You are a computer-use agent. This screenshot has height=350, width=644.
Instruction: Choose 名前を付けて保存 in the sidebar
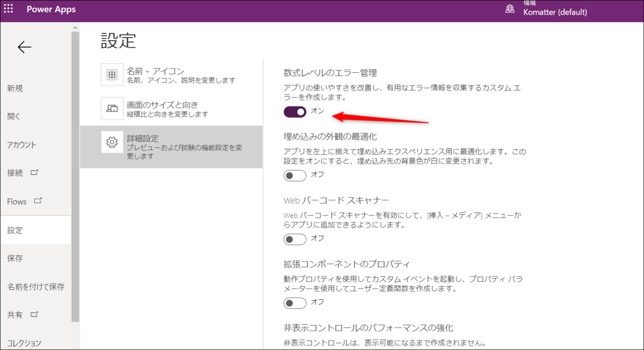35,287
